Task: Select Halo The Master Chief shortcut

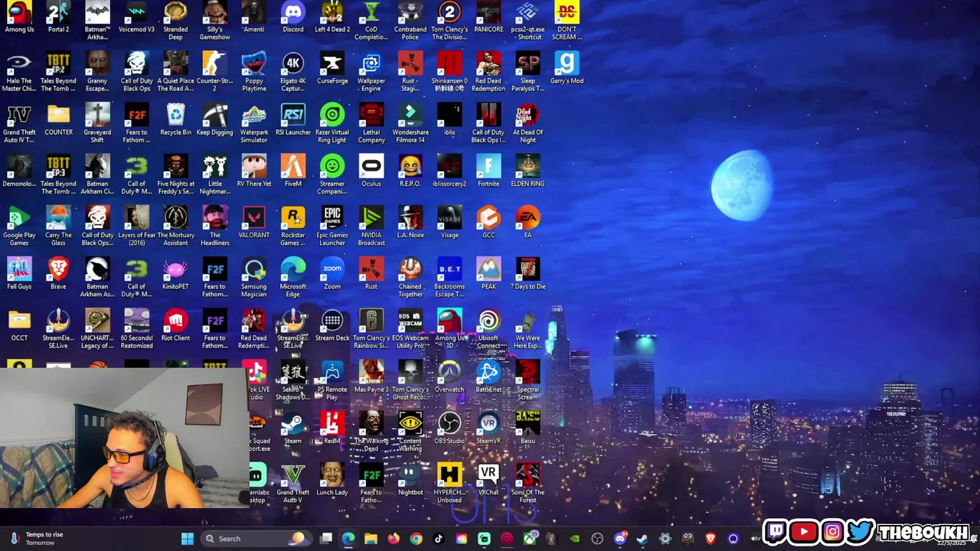Action: (x=19, y=73)
